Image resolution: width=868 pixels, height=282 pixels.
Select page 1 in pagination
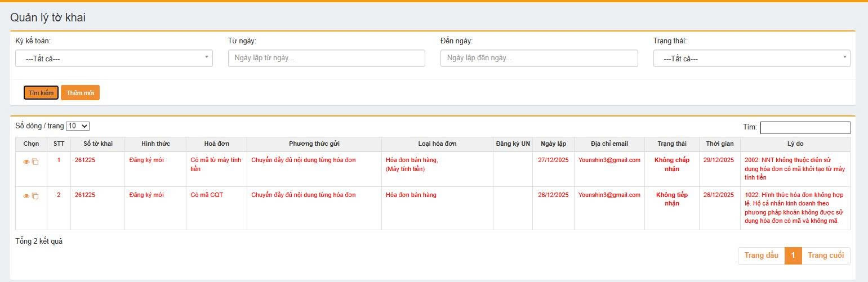coord(793,256)
